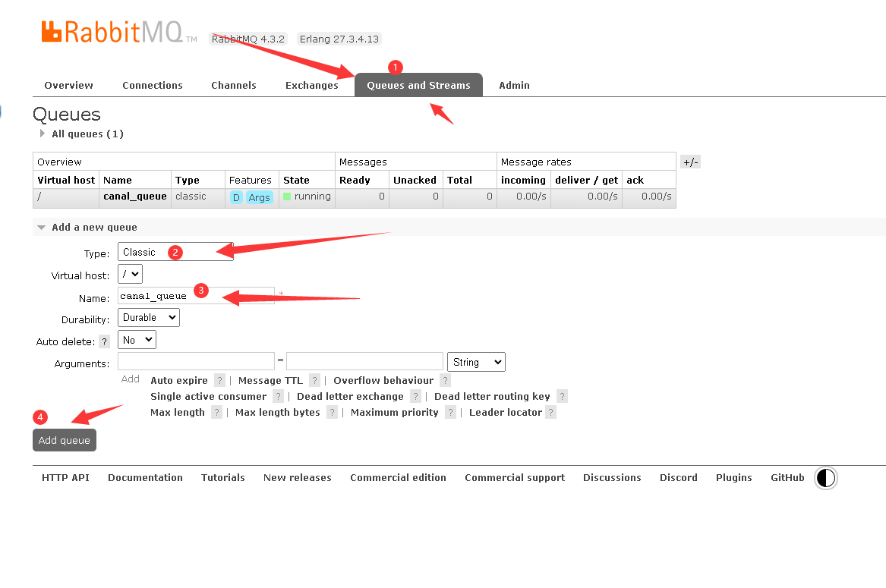Sort by Total column header
886x588 pixels.
pos(459,180)
